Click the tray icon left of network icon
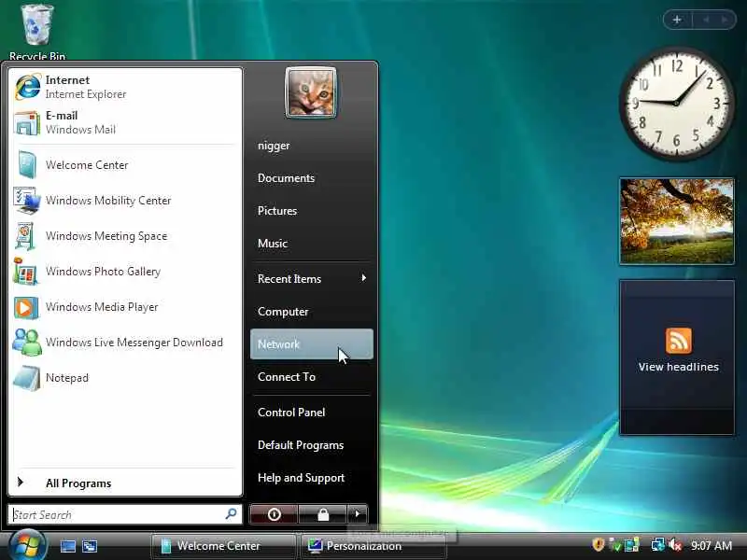The height and width of the screenshot is (560, 747). coord(632,545)
